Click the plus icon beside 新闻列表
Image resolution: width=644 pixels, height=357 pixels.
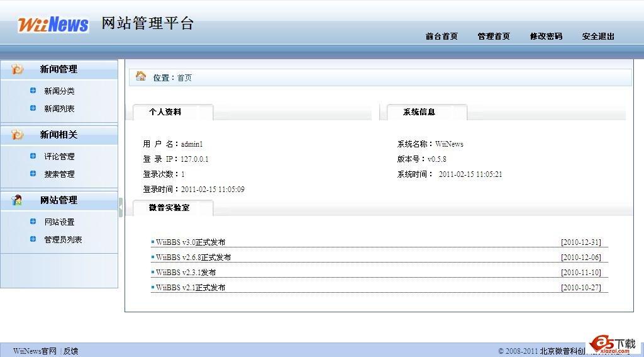[x=33, y=108]
